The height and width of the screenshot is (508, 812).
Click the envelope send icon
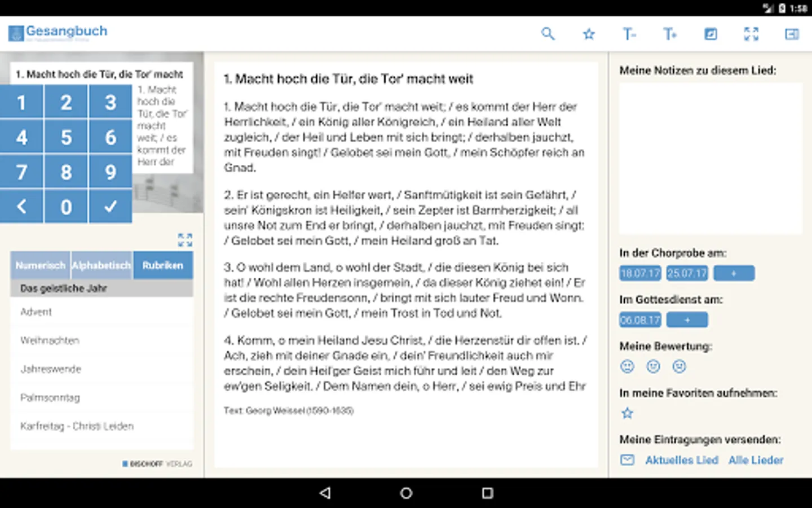tap(627, 460)
